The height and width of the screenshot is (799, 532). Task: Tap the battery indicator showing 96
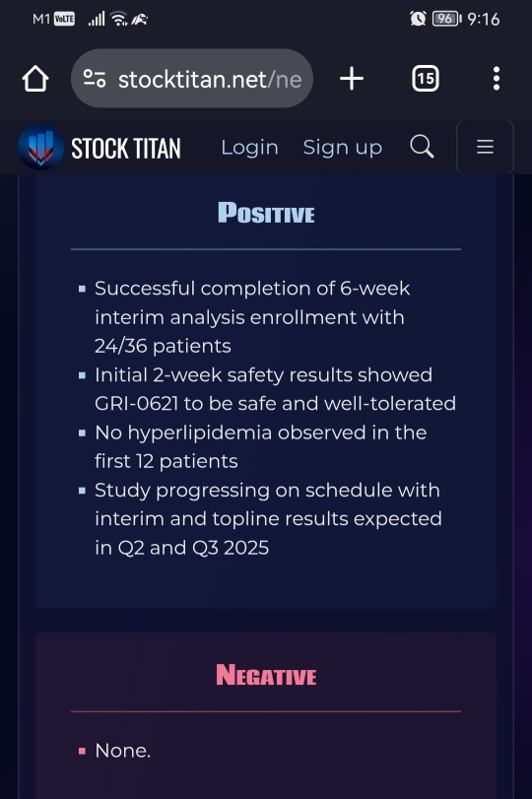(447, 19)
